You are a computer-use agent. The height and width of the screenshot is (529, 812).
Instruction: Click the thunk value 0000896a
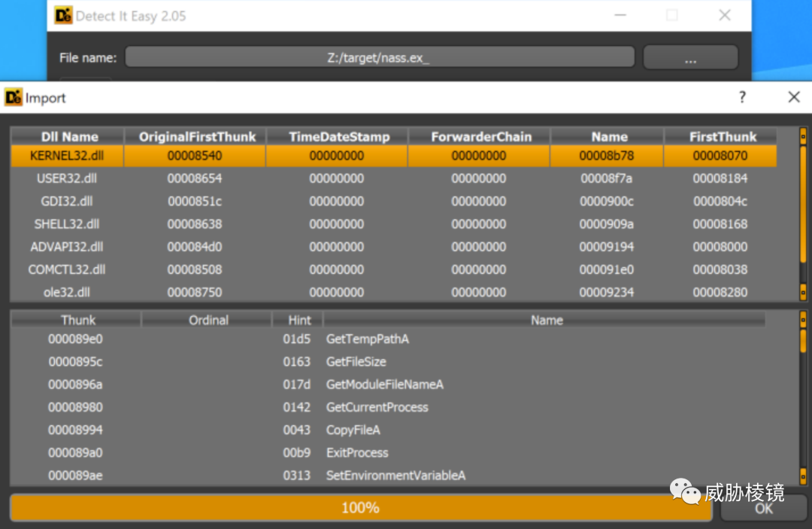point(76,385)
